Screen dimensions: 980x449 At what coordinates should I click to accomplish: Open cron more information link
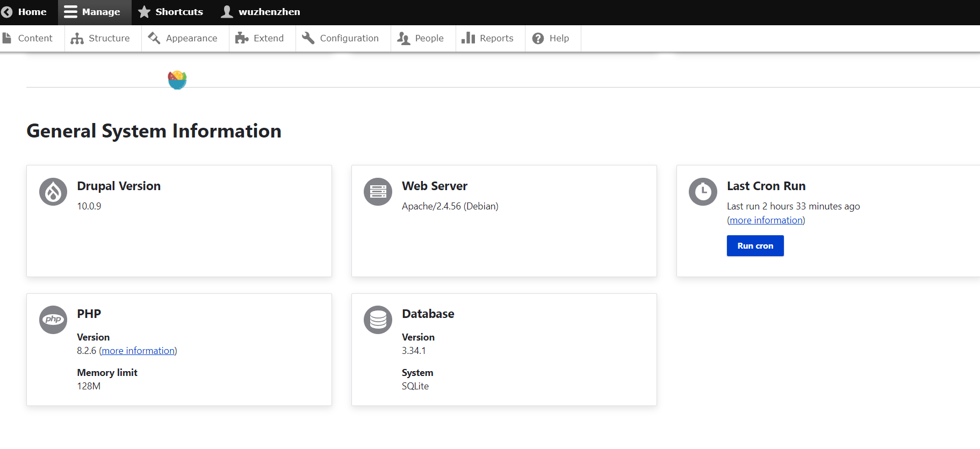[766, 220]
